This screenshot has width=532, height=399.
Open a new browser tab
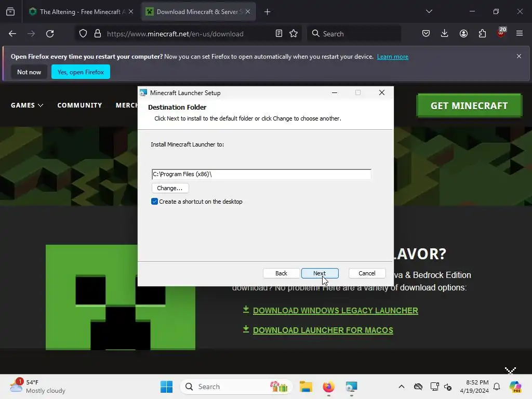click(268, 12)
